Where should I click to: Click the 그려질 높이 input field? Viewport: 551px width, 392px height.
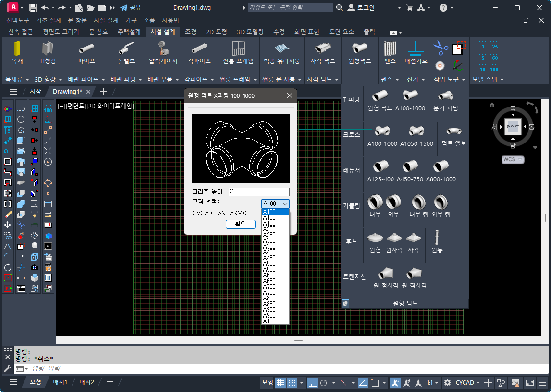click(x=259, y=192)
